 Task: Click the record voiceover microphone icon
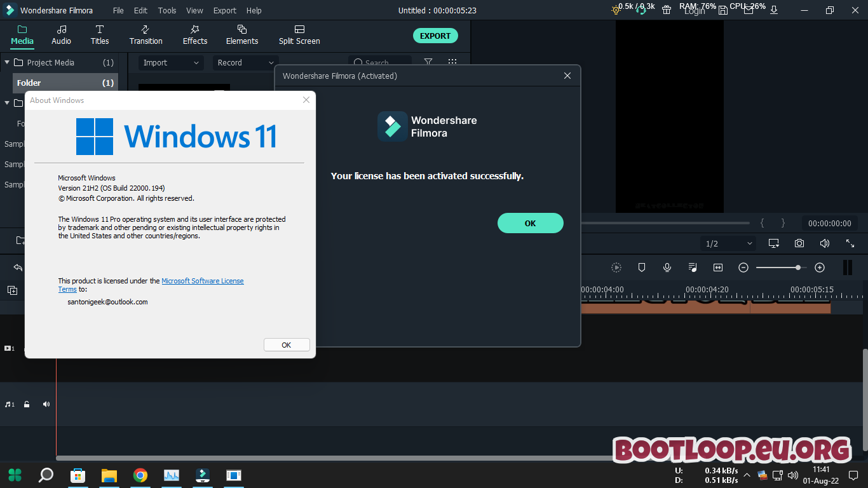tap(667, 268)
